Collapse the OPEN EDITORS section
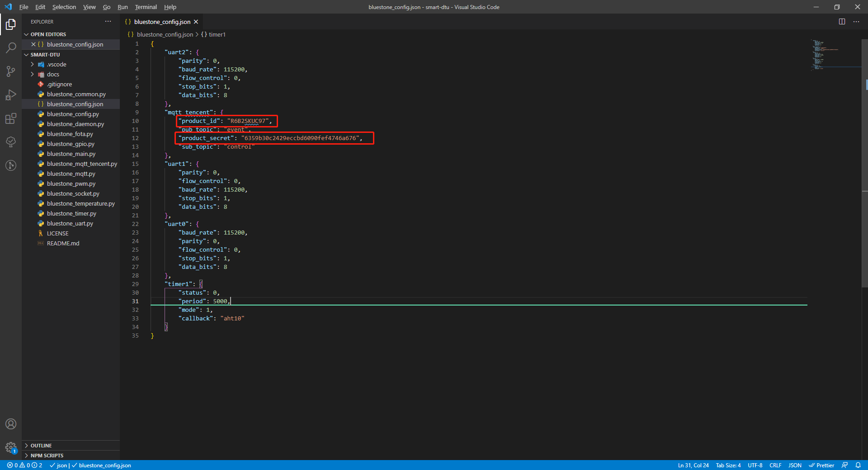Viewport: 868px width, 470px height. tap(48, 34)
